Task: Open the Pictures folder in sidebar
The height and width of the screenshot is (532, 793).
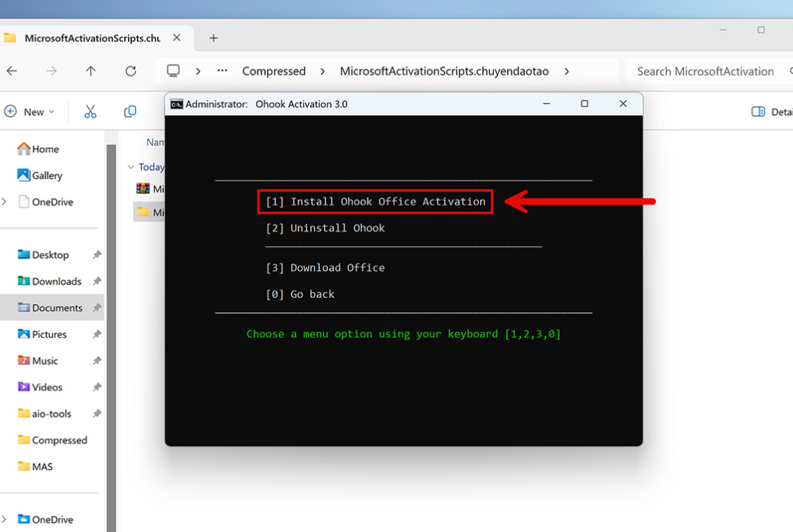Action: click(x=49, y=334)
